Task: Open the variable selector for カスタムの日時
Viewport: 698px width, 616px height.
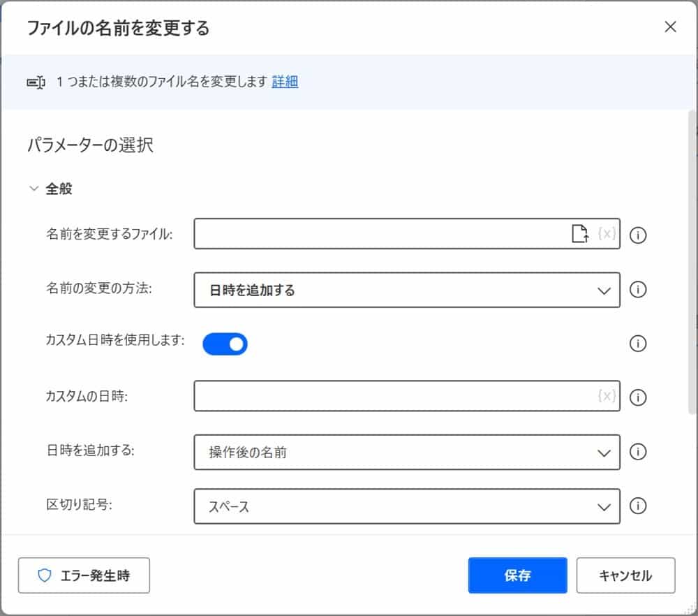Action: point(607,397)
